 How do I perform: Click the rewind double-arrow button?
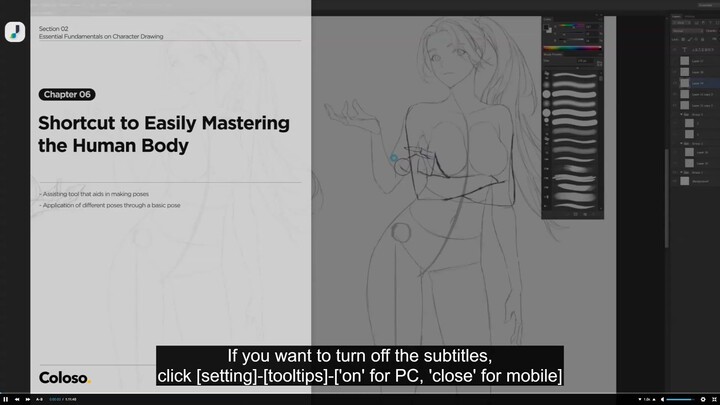point(17,399)
